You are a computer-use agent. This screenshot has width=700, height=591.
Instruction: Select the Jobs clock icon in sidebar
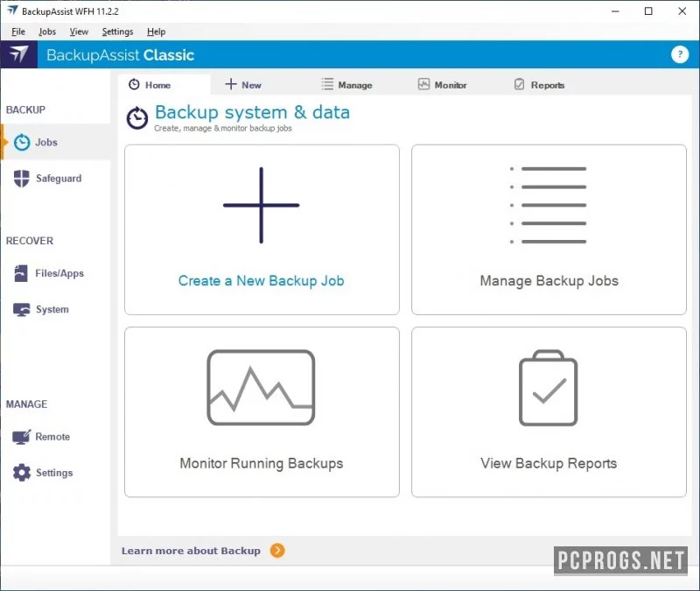point(22,143)
